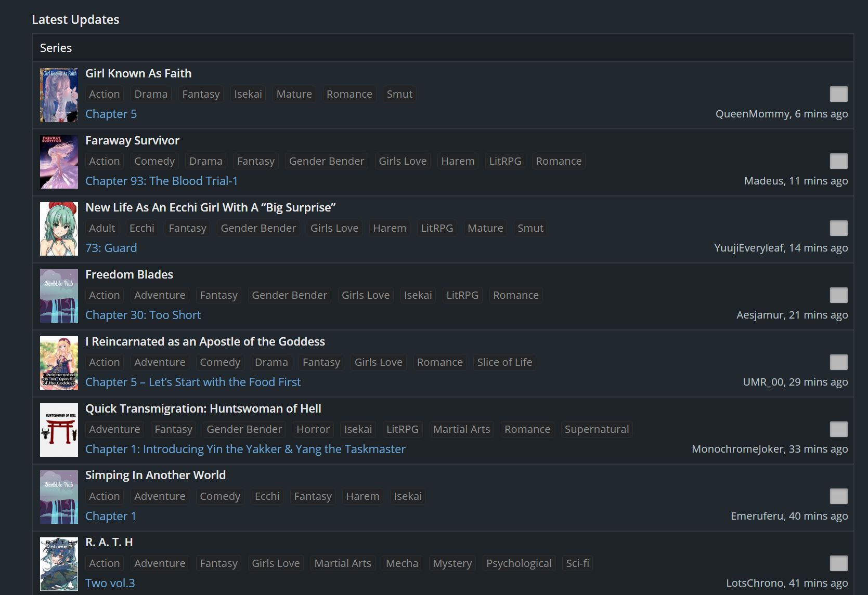Click the Psychological tag on R. A. T. H
This screenshot has height=595, width=868.
[519, 563]
